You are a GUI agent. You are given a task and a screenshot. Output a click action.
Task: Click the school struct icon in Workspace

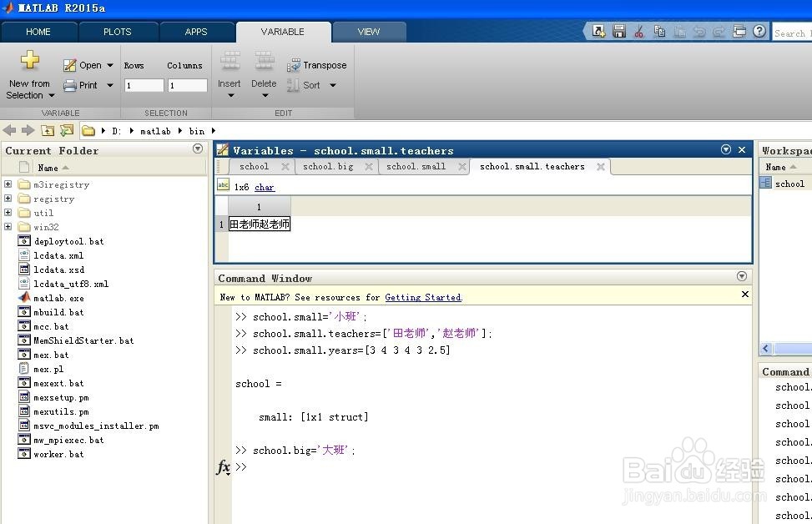point(765,183)
